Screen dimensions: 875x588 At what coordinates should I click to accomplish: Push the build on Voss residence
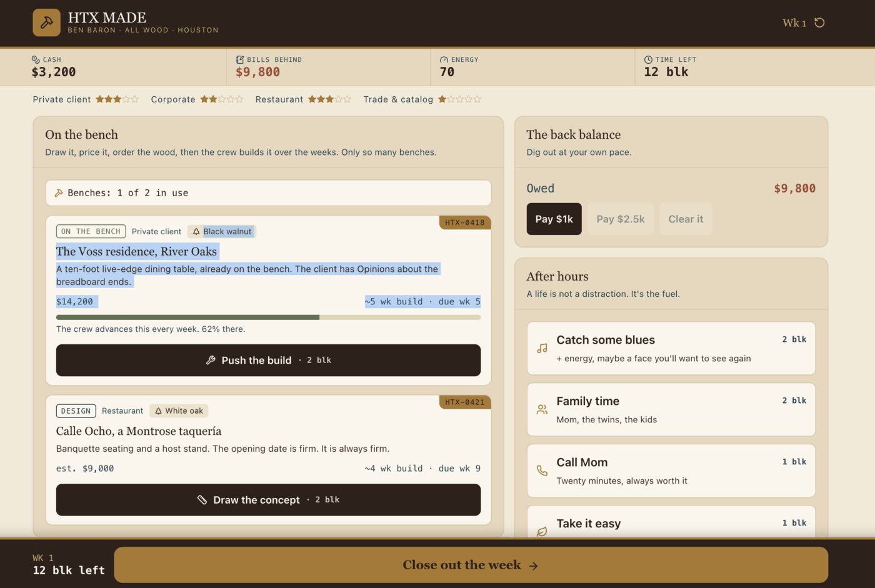[x=268, y=360]
